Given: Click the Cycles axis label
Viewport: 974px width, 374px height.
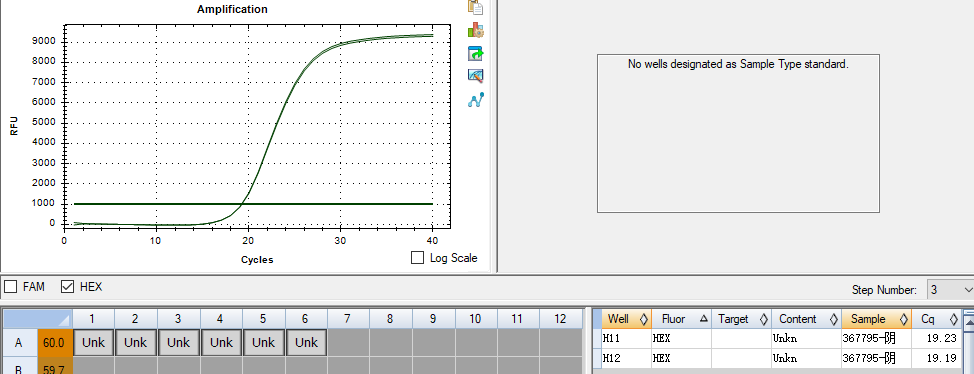Looking at the screenshot, I should tap(257, 260).
